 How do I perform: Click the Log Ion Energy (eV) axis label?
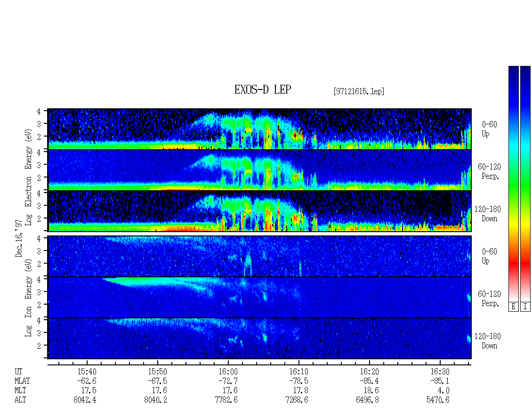[x=29, y=298]
